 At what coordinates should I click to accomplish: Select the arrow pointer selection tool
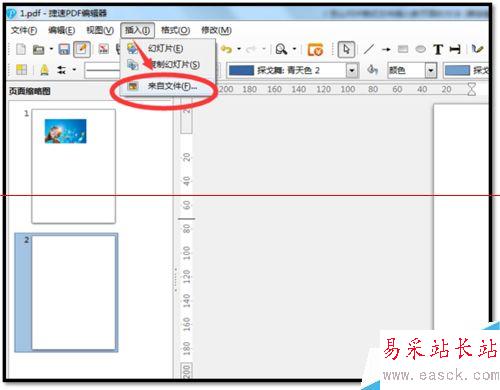coord(346,50)
